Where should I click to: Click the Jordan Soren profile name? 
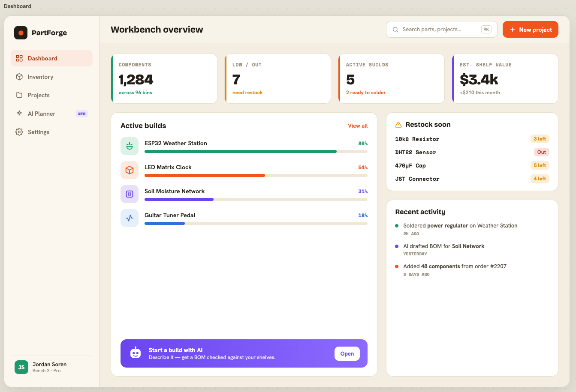tap(50, 364)
